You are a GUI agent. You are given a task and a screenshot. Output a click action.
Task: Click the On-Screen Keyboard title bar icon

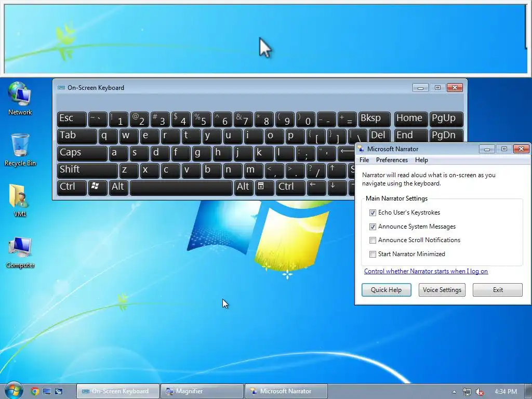(61, 87)
